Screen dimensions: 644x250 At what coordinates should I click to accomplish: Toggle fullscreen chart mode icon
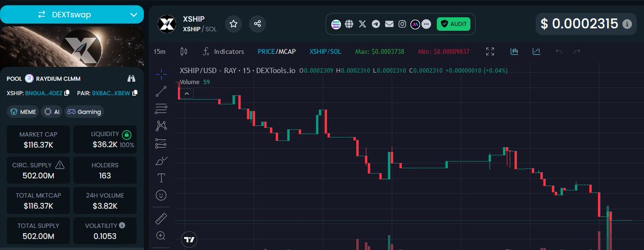[x=490, y=52]
